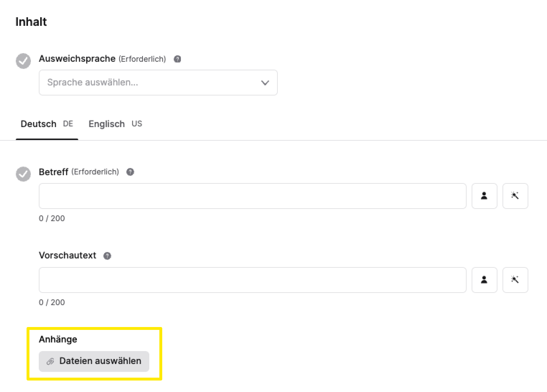547x392 pixels.
Task: Focus the Vorschautext input field
Action: tap(251, 280)
